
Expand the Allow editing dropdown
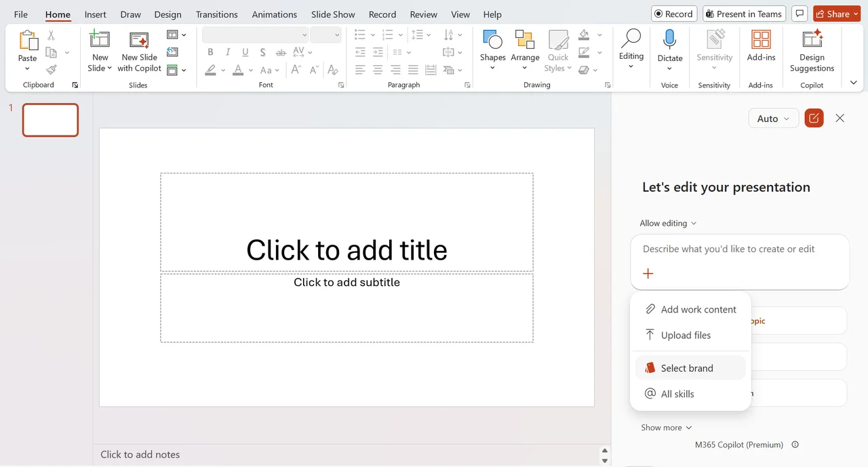pos(668,223)
